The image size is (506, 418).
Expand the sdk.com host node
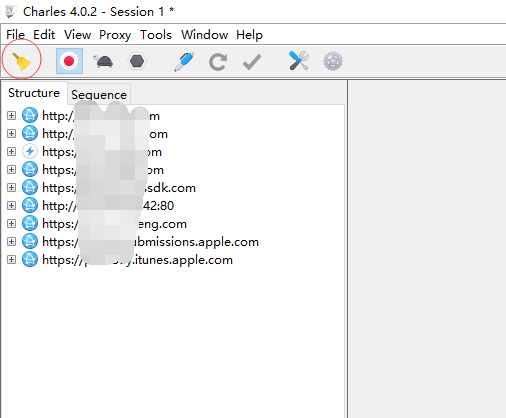[11, 187]
